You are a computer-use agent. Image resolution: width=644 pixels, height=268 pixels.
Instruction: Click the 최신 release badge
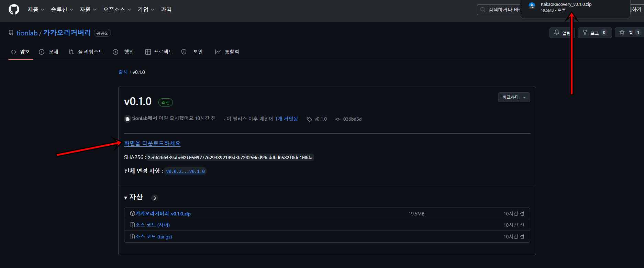click(x=166, y=102)
